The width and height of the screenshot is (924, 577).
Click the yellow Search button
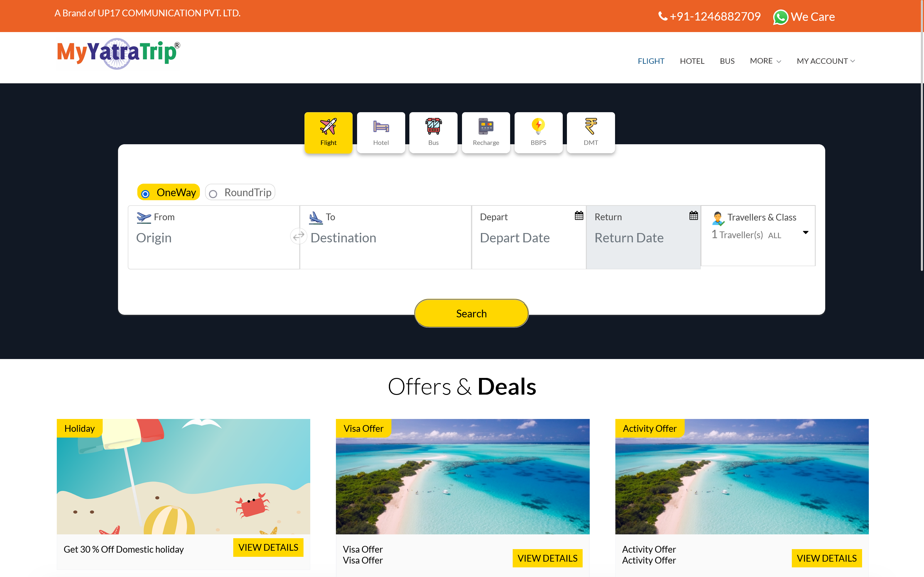pos(471,313)
